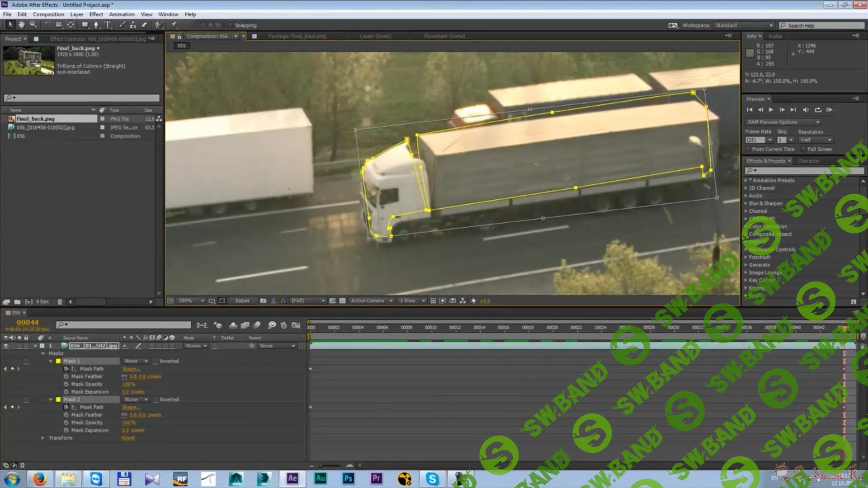Viewport: 868px width, 488px height.
Task: Open the Resolution dropdown showing Half
Action: coord(815,140)
